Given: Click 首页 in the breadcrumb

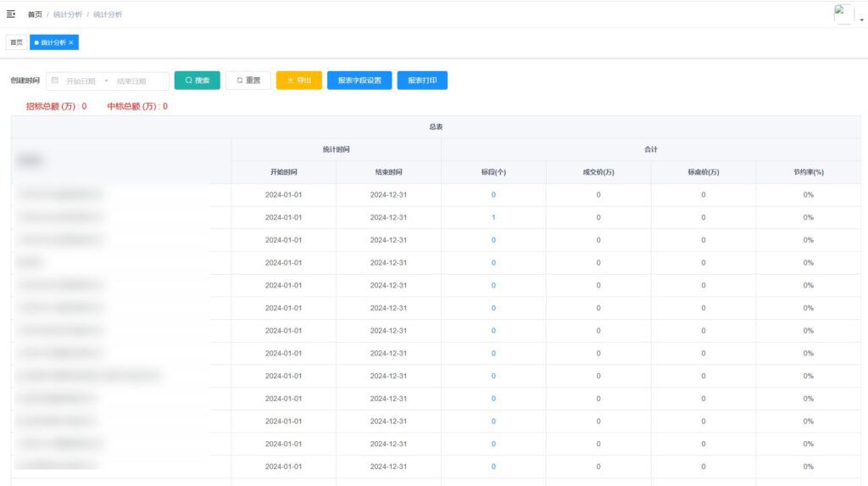Looking at the screenshot, I should pos(35,14).
